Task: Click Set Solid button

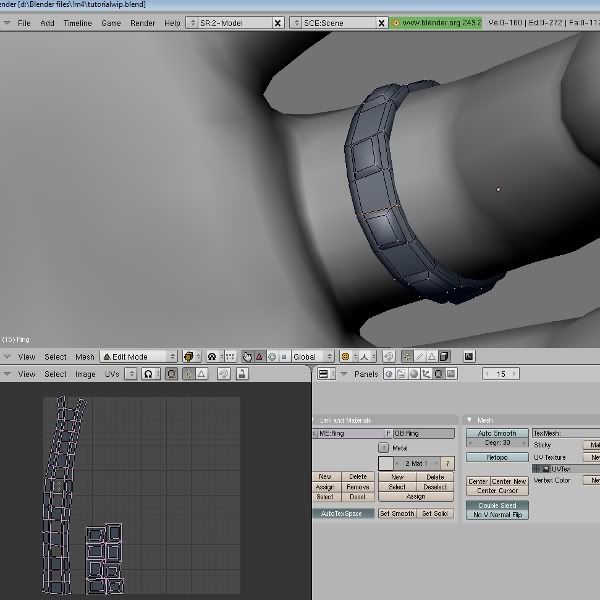Action: point(435,514)
